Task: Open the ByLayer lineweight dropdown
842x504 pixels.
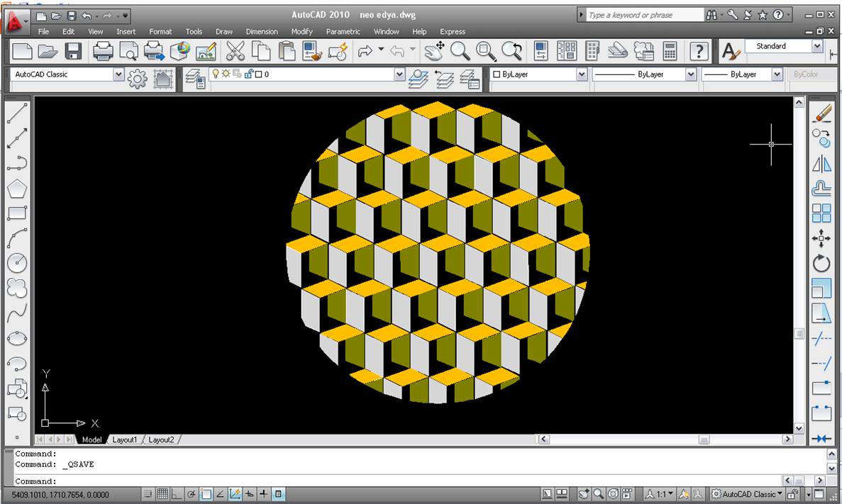Action: pyautogui.click(x=777, y=74)
